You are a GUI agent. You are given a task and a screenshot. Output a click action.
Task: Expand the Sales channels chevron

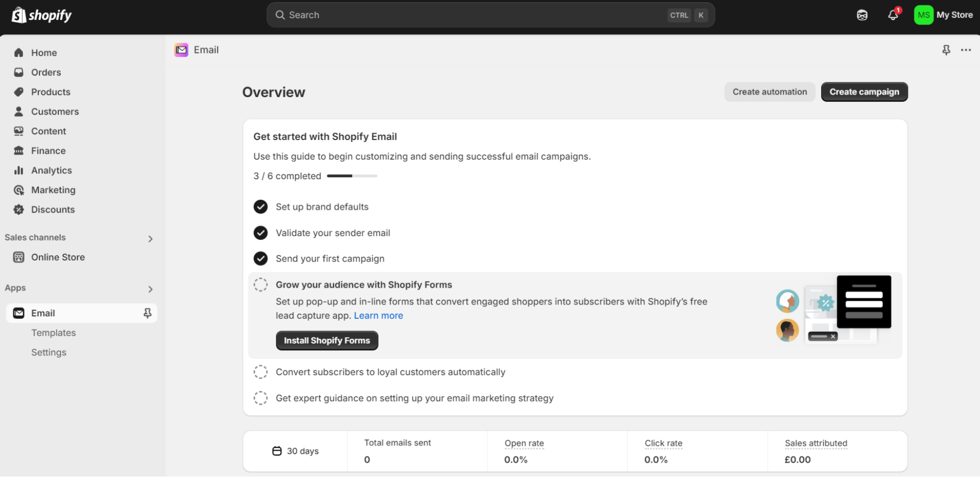[151, 238]
